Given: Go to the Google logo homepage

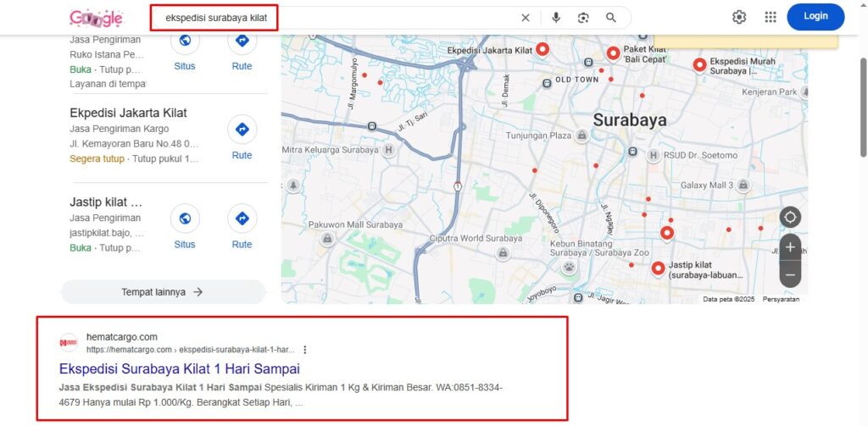Looking at the screenshot, I should click(96, 17).
